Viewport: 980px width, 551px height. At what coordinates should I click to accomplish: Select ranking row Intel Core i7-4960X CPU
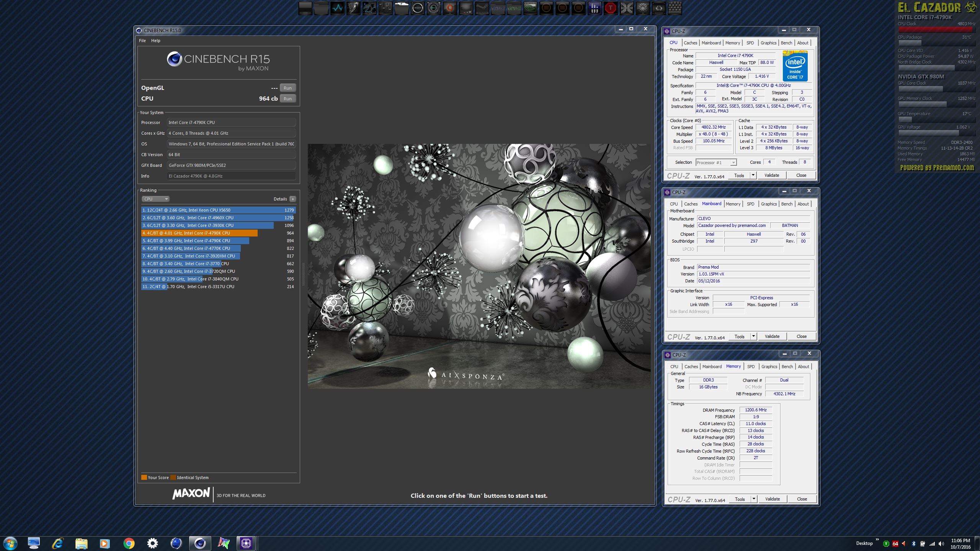click(x=218, y=218)
